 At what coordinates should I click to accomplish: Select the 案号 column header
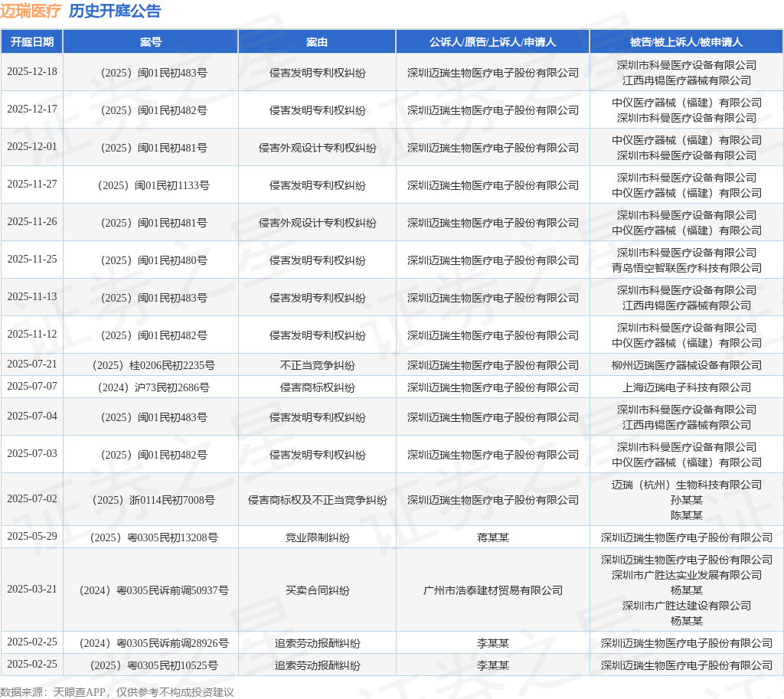[x=151, y=42]
